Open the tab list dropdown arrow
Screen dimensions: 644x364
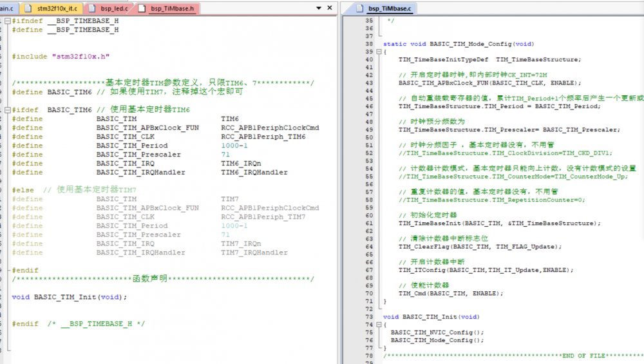[x=319, y=8]
